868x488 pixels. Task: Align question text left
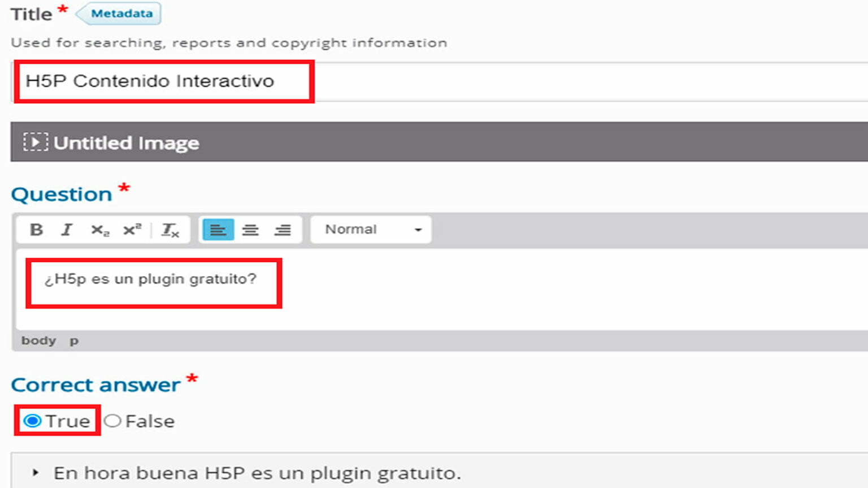coord(218,230)
